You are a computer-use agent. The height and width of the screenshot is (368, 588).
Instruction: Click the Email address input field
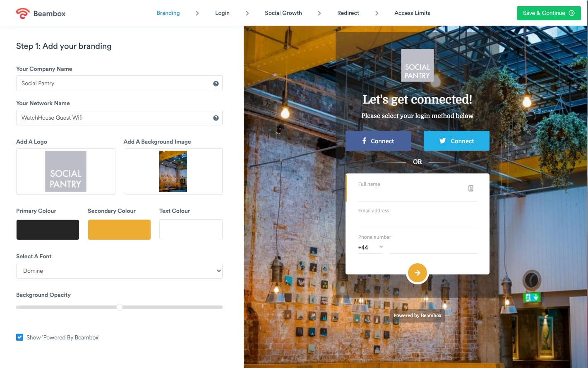[x=417, y=220]
